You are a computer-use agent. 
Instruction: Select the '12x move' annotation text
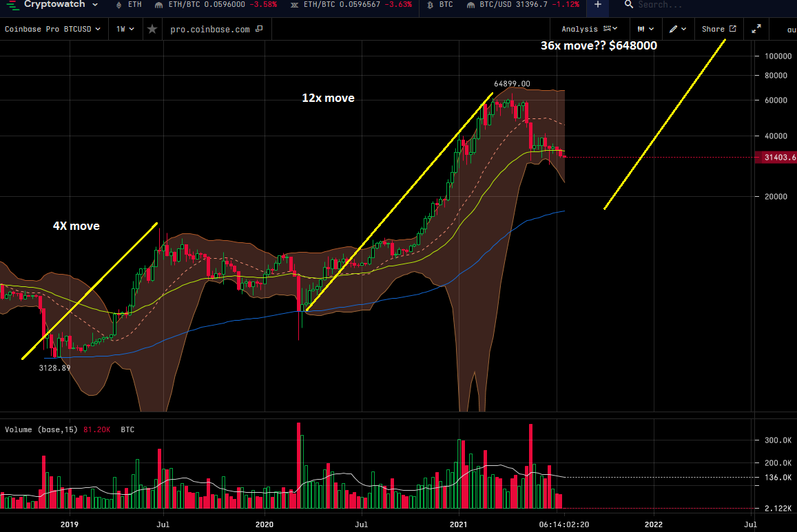(329, 98)
